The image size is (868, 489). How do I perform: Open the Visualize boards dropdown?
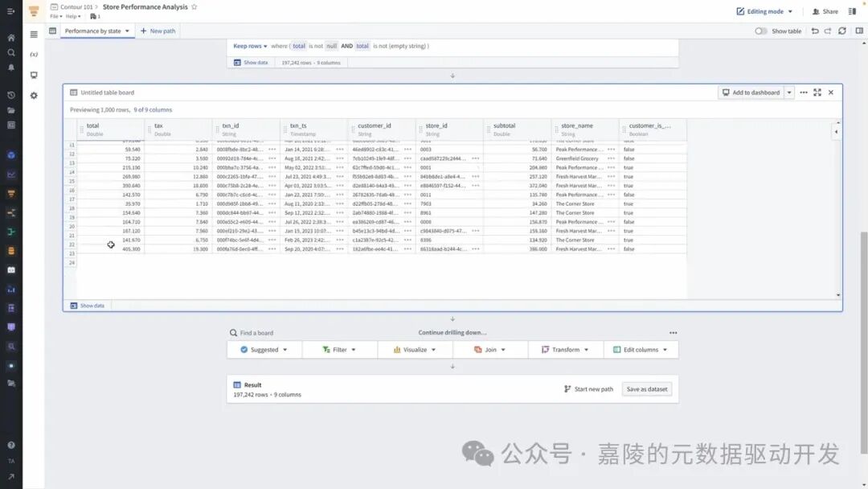click(415, 349)
